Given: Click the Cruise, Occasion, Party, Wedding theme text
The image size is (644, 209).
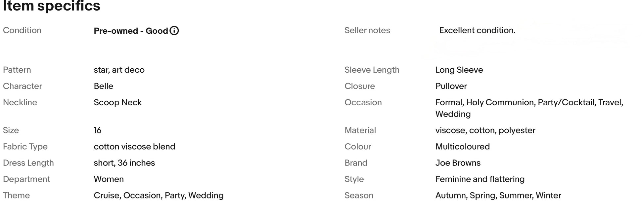Looking at the screenshot, I should pyautogui.click(x=159, y=195).
